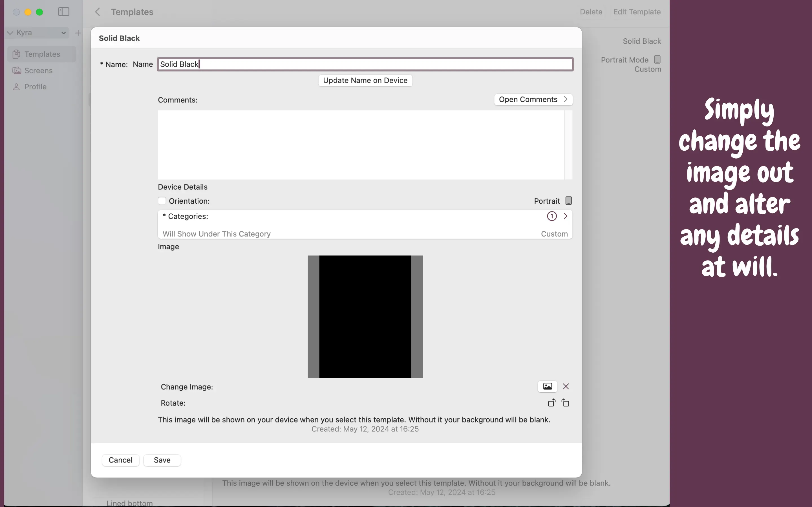Add a new device with the plus icon
The width and height of the screenshot is (812, 507).
78,33
